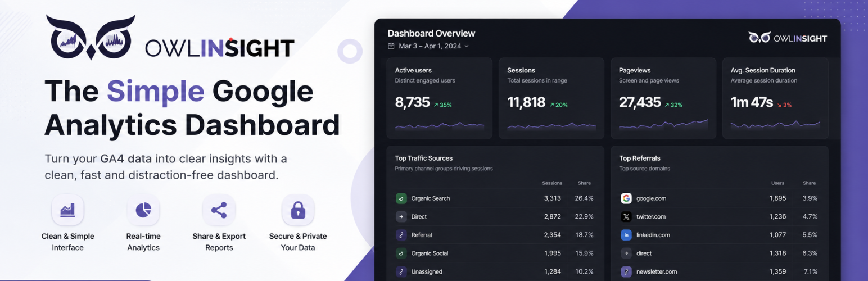Open the Mar 3 – Apr 1, 2024 date dropdown
Image resolution: width=868 pixels, height=281 pixels.
click(x=428, y=46)
